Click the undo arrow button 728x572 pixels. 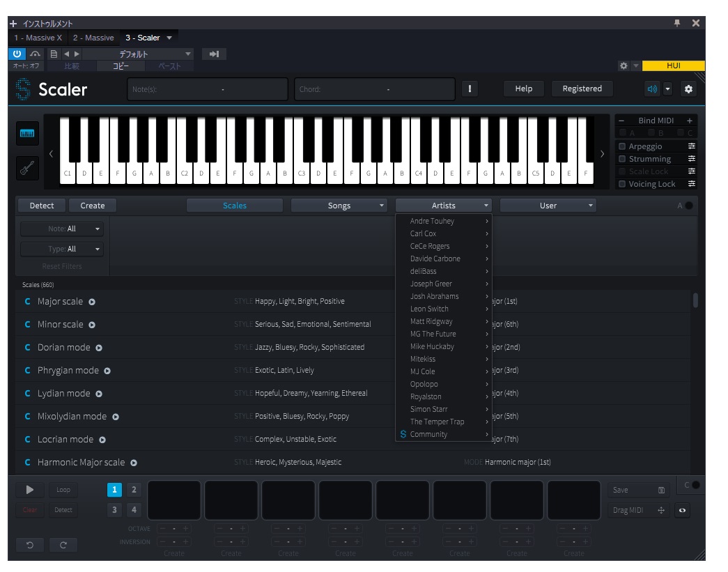[30, 545]
